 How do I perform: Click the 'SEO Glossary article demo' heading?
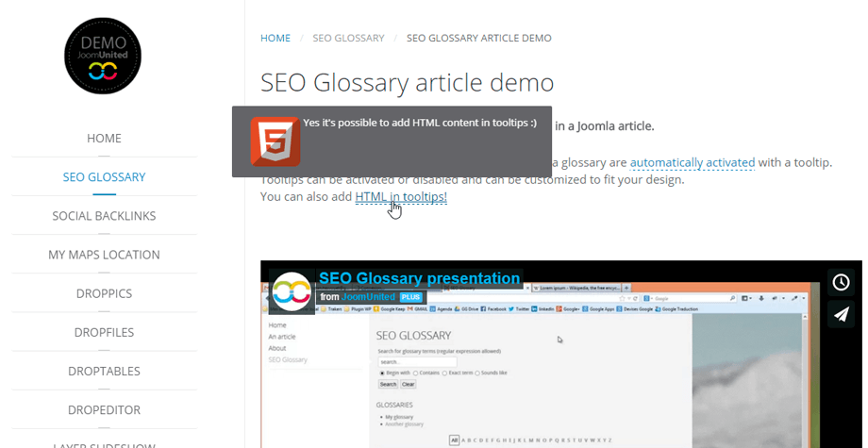[407, 83]
